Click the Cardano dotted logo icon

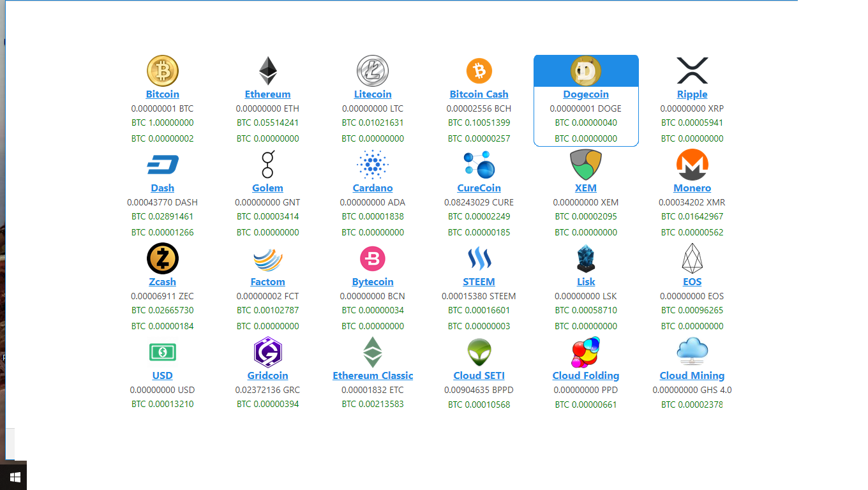373,165
